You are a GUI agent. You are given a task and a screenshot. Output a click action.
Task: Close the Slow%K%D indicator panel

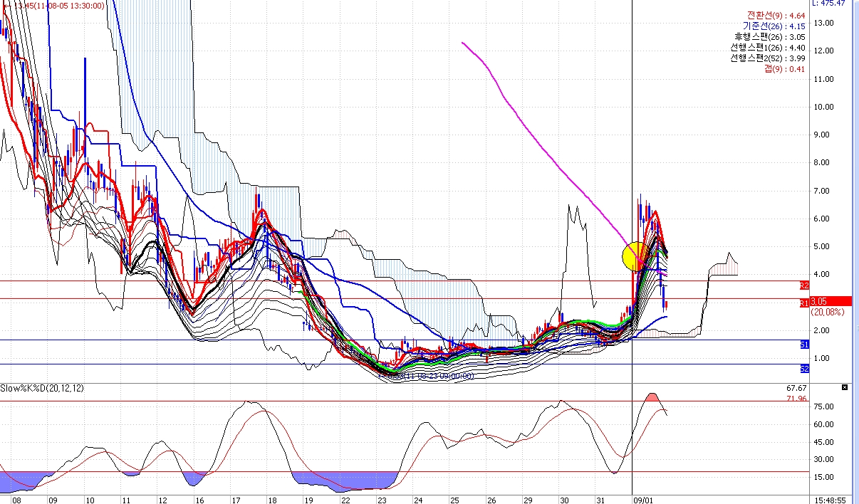pyautogui.click(x=845, y=388)
